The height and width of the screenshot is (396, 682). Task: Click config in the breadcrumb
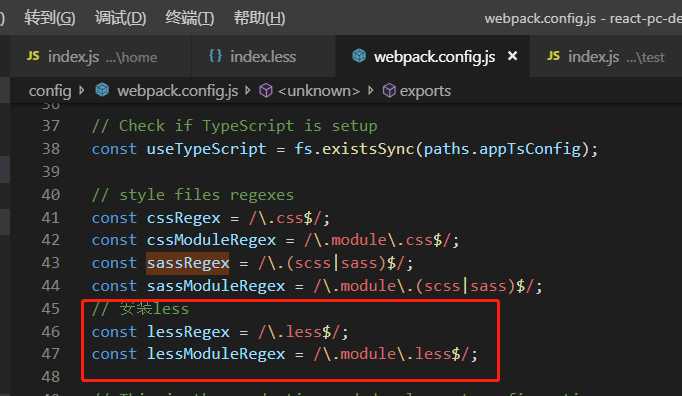[x=50, y=91]
